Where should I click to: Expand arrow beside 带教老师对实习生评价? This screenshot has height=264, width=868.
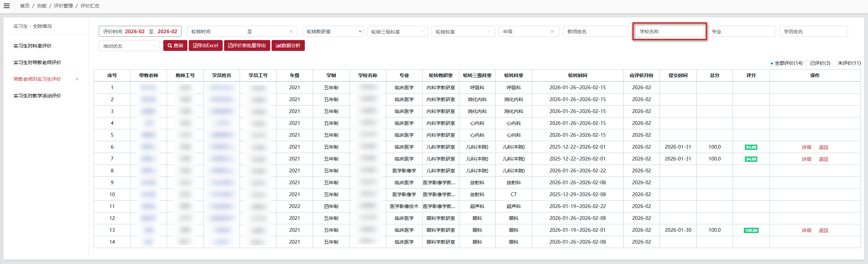(x=77, y=79)
